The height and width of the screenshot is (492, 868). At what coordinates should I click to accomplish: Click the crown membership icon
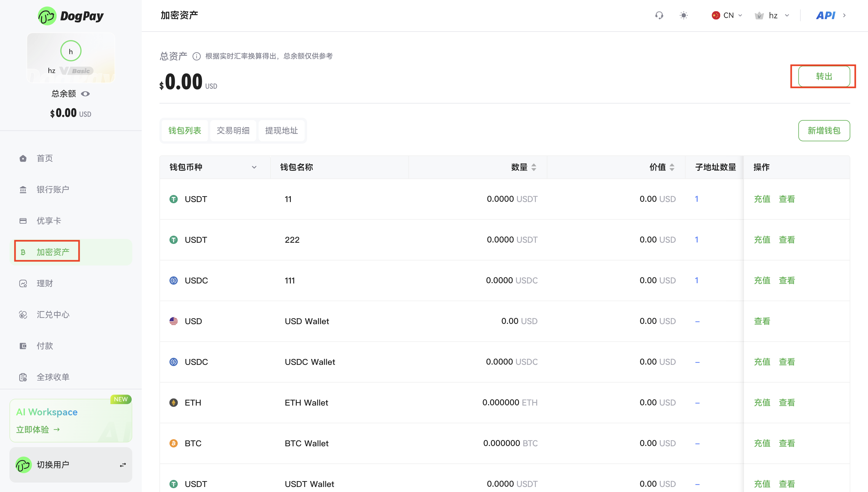(759, 16)
